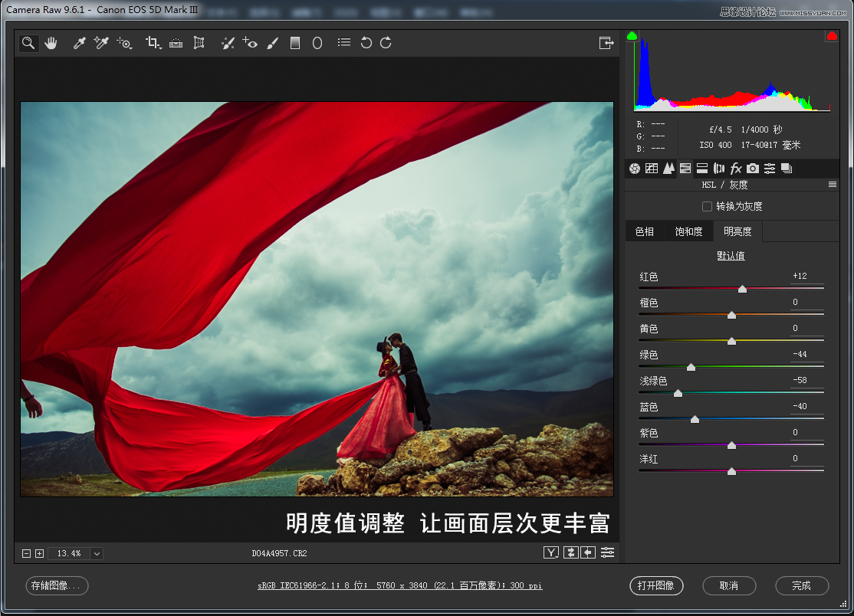
Task: Click the 红色 value field showing +12
Action: coord(806,277)
